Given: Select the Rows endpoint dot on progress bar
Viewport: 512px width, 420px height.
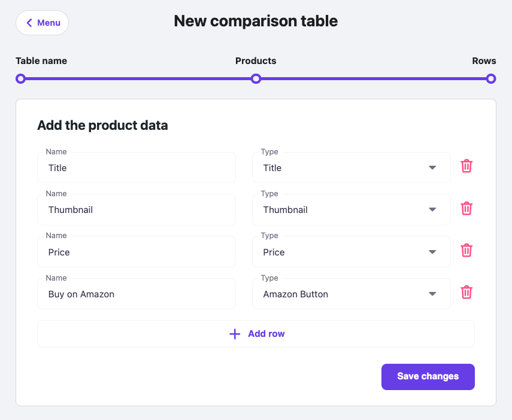Looking at the screenshot, I should [491, 78].
